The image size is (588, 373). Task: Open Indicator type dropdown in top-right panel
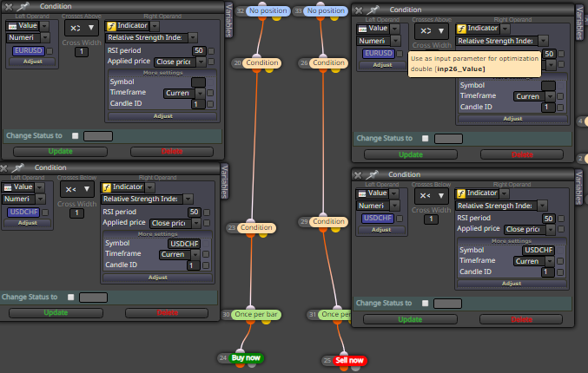pyautogui.click(x=505, y=29)
